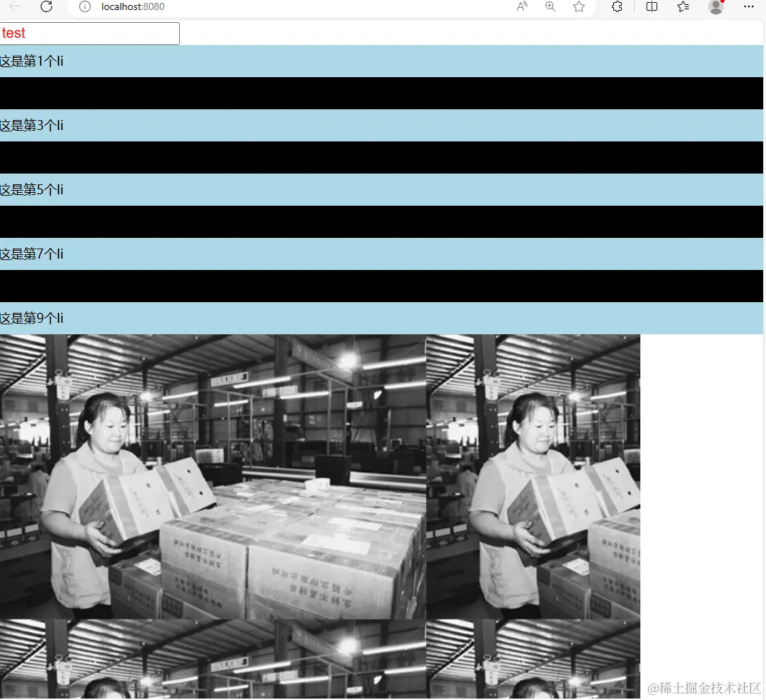Screen dimensions: 766x700
Task: Click the site information icon
Action: [85, 6]
